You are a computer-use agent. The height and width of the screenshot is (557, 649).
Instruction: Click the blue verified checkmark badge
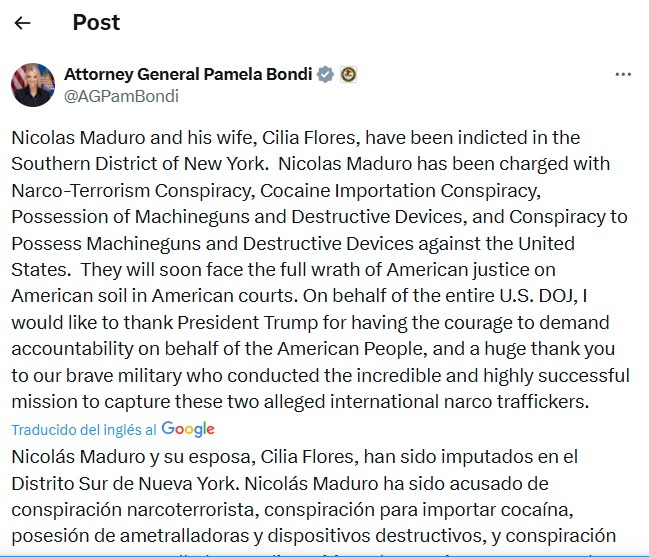click(325, 74)
